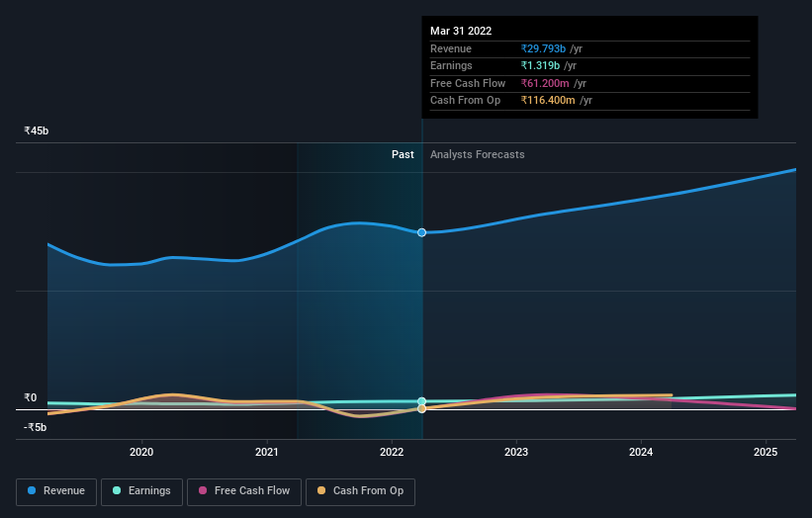Click the blue Revenue data point marker
This screenshot has width=812, height=518.
pyautogui.click(x=421, y=233)
